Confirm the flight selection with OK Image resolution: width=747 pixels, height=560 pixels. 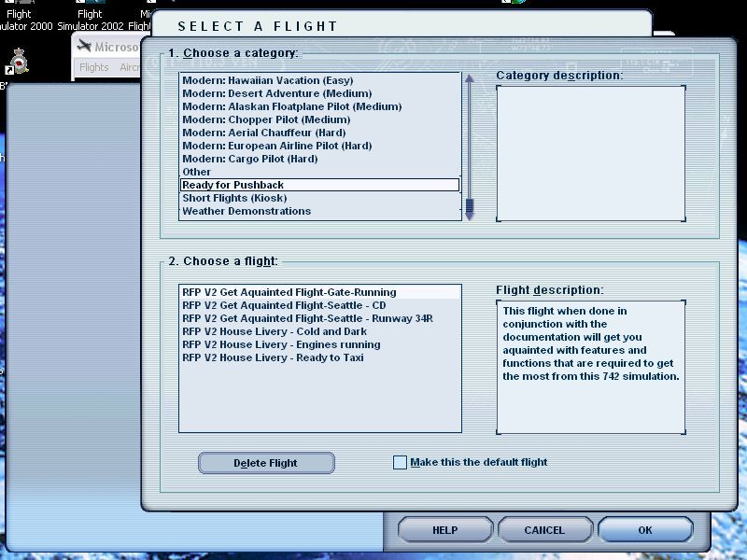point(645,528)
